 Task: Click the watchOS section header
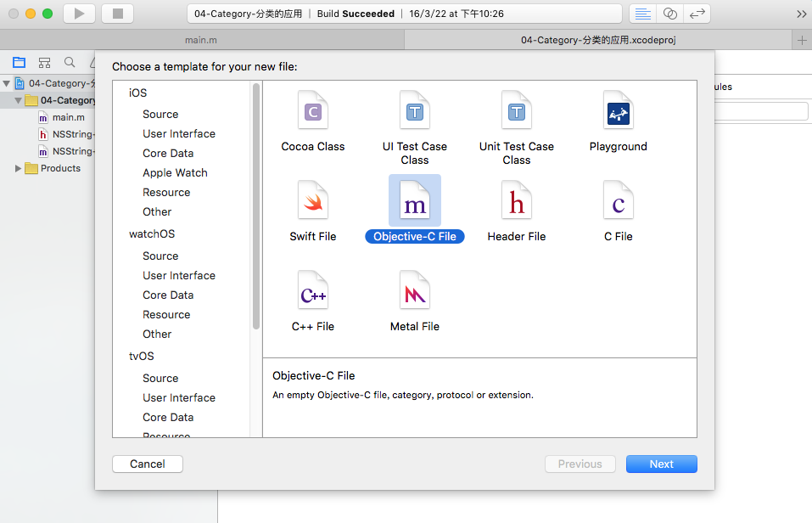point(152,233)
